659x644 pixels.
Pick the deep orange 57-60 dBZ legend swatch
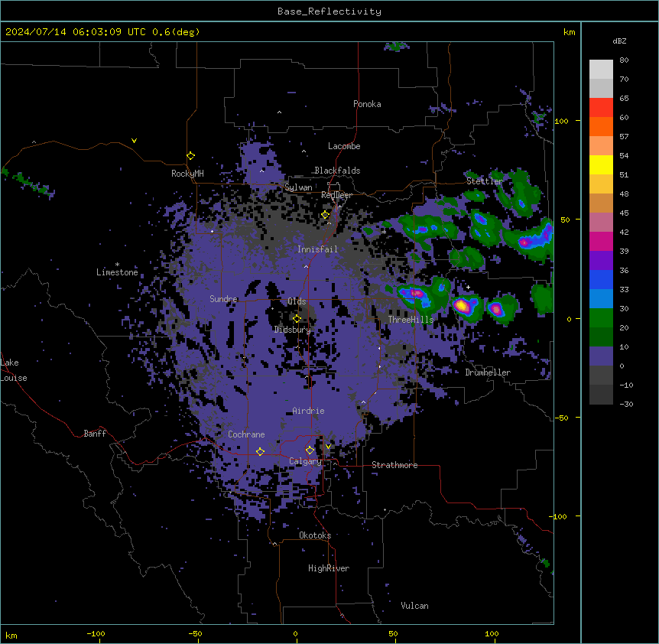(x=601, y=126)
